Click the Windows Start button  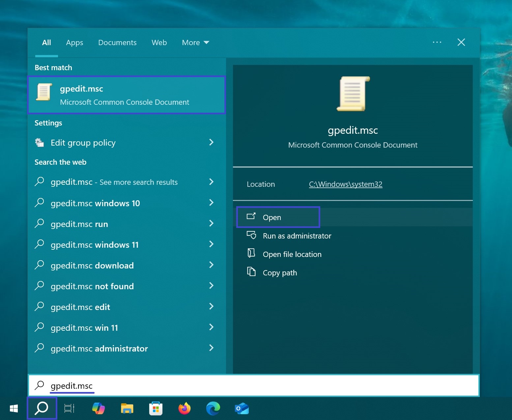pyautogui.click(x=14, y=408)
